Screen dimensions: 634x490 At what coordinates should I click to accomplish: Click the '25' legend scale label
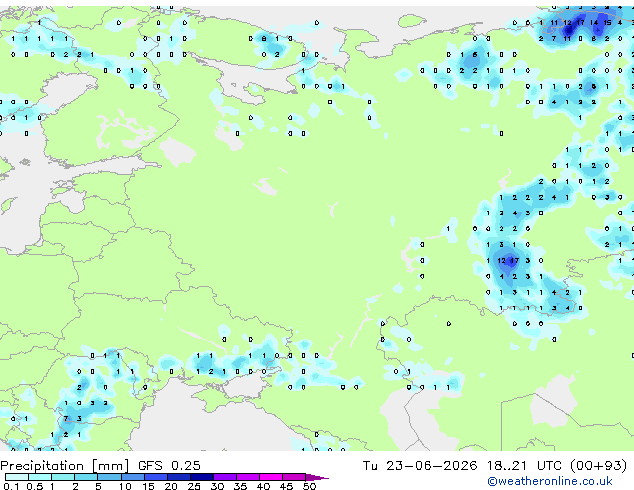pyautogui.click(x=194, y=486)
